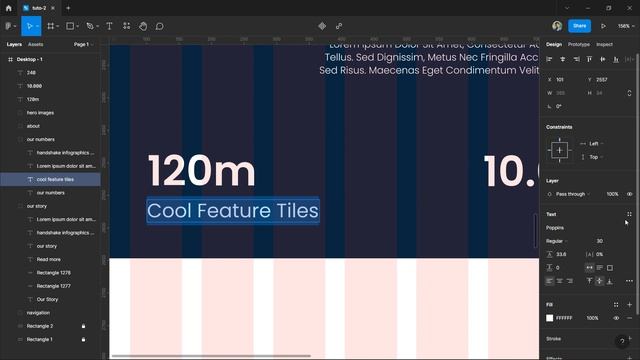Viewport: 640px width, 360px height.
Task: Set text vertical align middle
Action: (600, 281)
